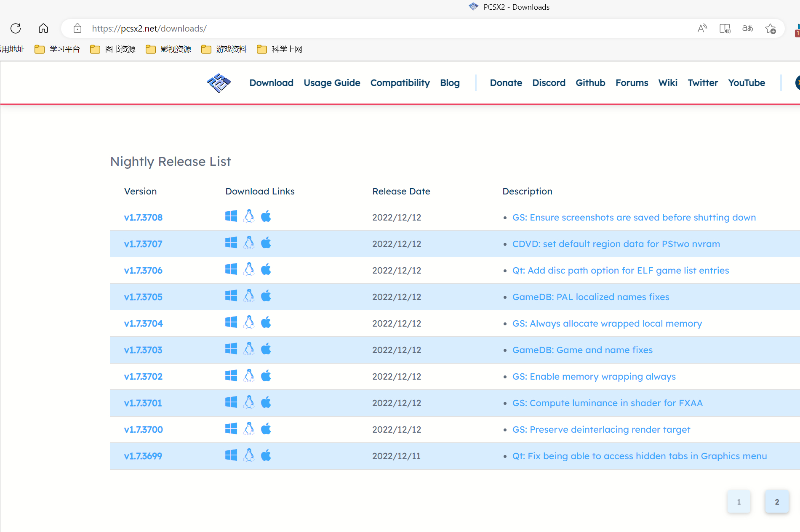Open the Discord nav link
This screenshot has height=532, width=800.
point(549,83)
